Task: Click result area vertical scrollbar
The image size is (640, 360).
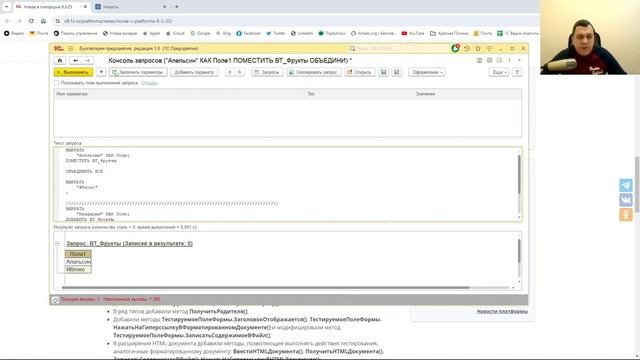Action: pyautogui.click(x=519, y=251)
